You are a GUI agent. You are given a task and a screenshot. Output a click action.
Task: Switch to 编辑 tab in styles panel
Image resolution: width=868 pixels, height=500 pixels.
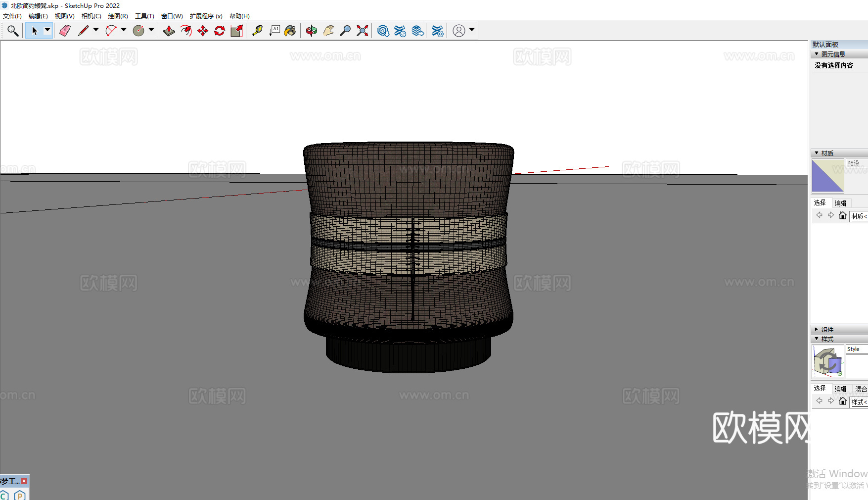coord(840,389)
